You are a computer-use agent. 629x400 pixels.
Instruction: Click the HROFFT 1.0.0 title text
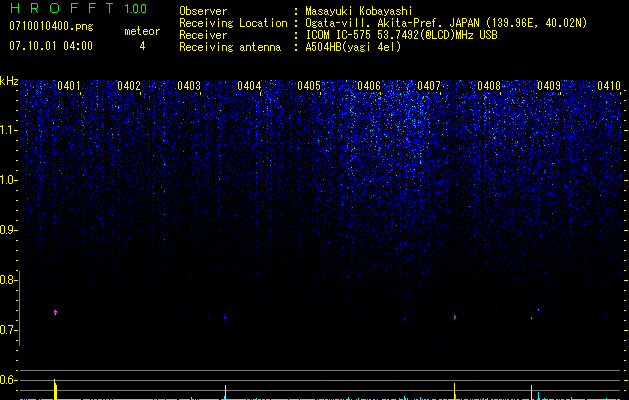(x=78, y=8)
